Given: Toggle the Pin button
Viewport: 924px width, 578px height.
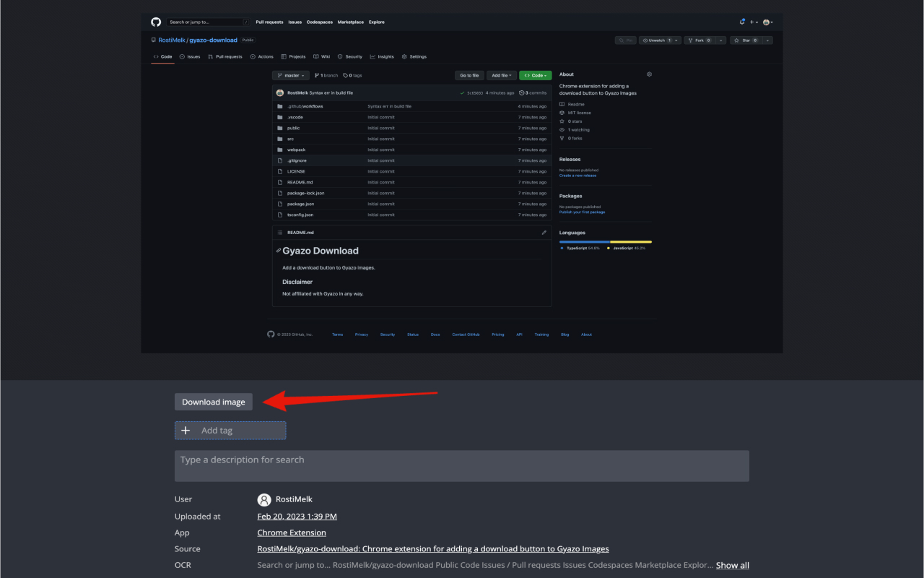Looking at the screenshot, I should tap(625, 40).
